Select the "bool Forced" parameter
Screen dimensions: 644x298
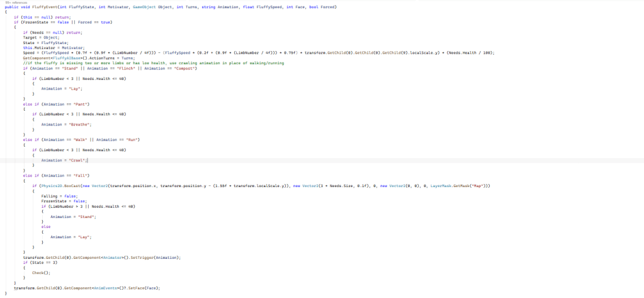tap(321, 7)
